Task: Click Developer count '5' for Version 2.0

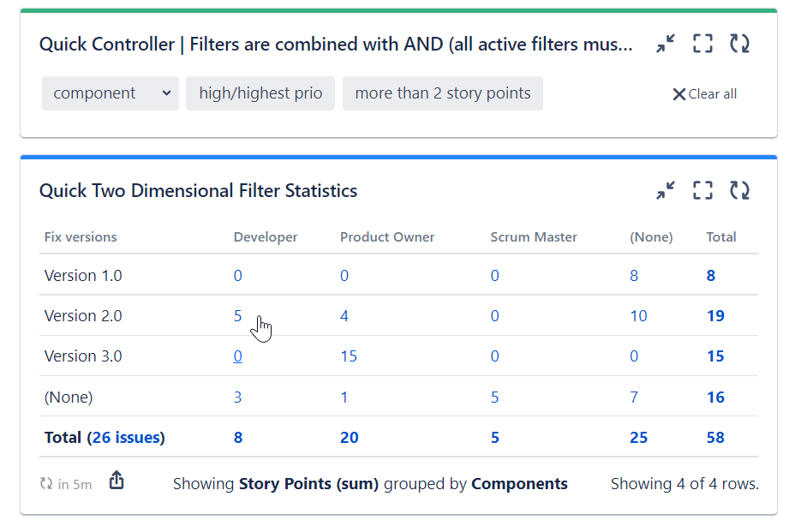Action: pyautogui.click(x=237, y=315)
